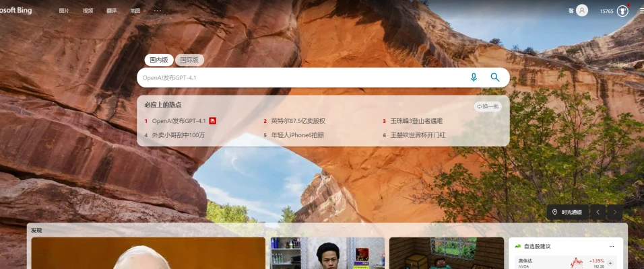Click the 时光通道 location button
Image resolution: width=644 pixels, height=269 pixels.
pos(568,212)
